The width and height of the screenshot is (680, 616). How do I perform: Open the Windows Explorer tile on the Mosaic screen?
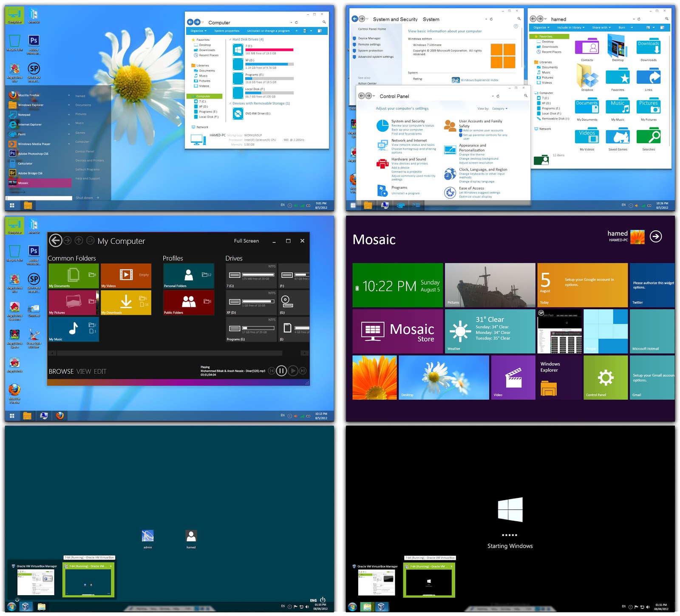click(559, 377)
